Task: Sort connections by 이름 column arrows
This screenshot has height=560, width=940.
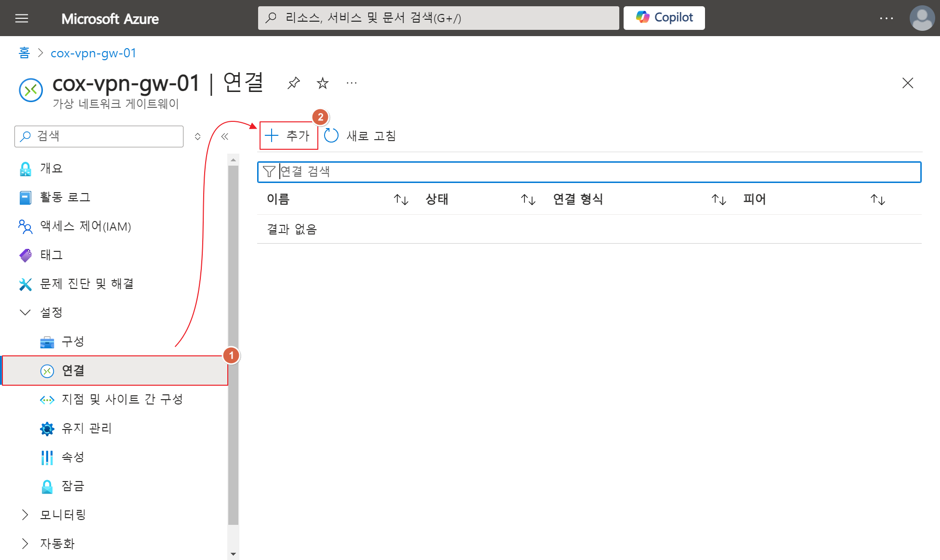Action: click(401, 199)
